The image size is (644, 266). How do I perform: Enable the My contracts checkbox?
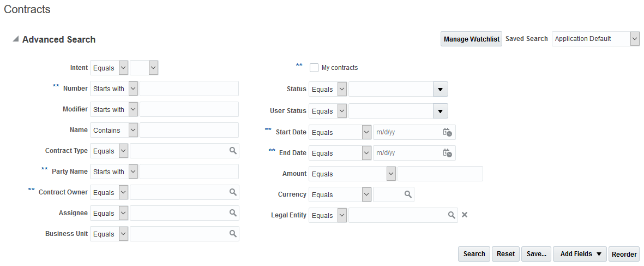pyautogui.click(x=314, y=68)
